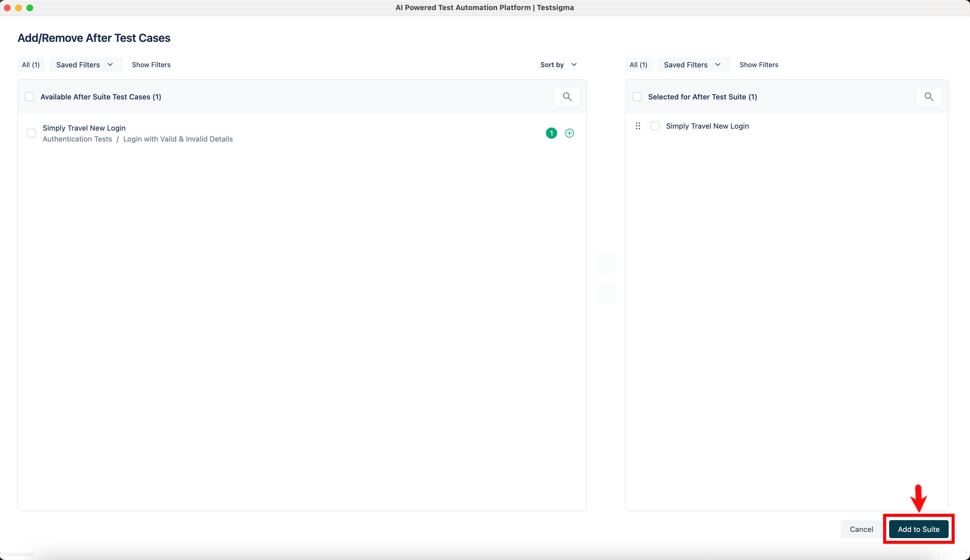
Task: Open right panel Saved Filters dropdown
Action: pyautogui.click(x=693, y=65)
